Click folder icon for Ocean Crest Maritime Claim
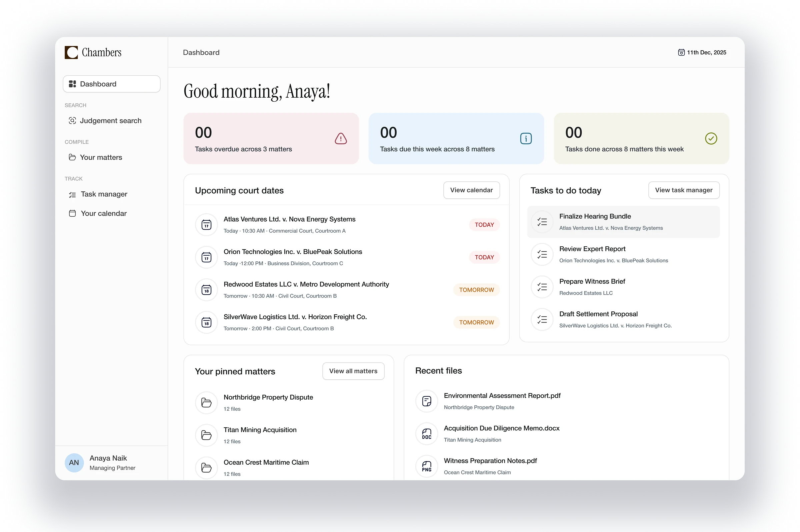 (206, 468)
